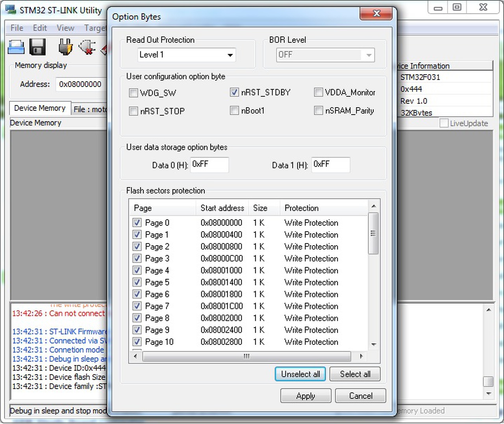Close the Option Bytes dialog with X

click(376, 13)
